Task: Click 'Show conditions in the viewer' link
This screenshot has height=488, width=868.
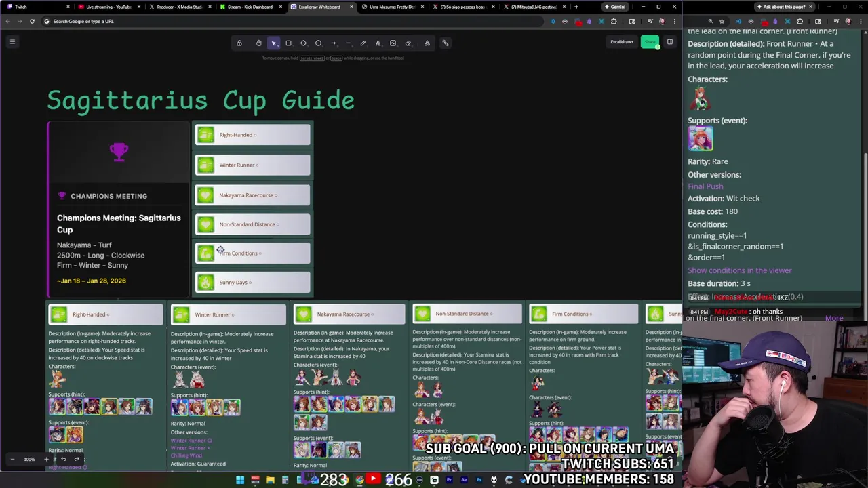Action: coord(739,270)
